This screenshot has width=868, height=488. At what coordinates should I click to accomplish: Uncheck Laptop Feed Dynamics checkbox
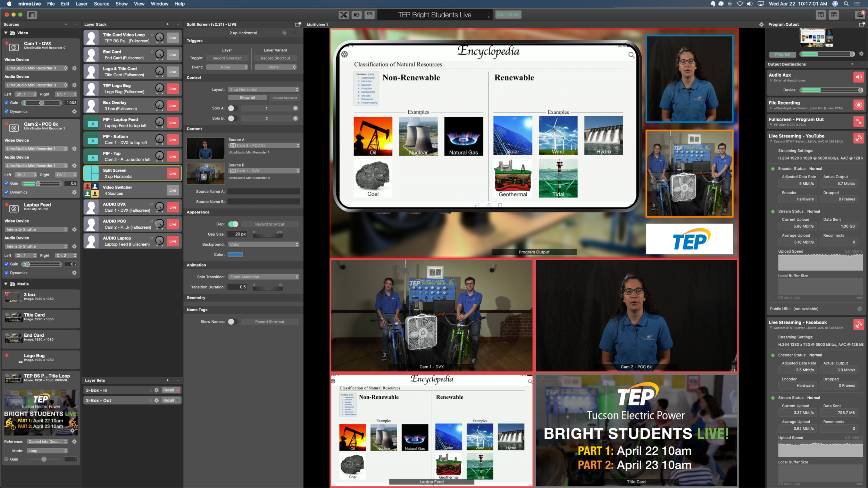pos(6,273)
